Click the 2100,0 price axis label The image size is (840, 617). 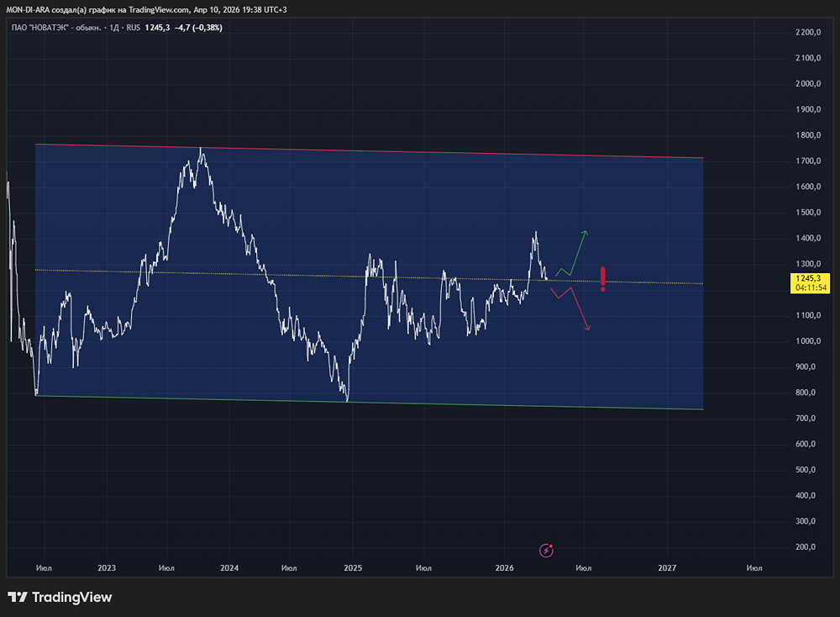click(808, 58)
